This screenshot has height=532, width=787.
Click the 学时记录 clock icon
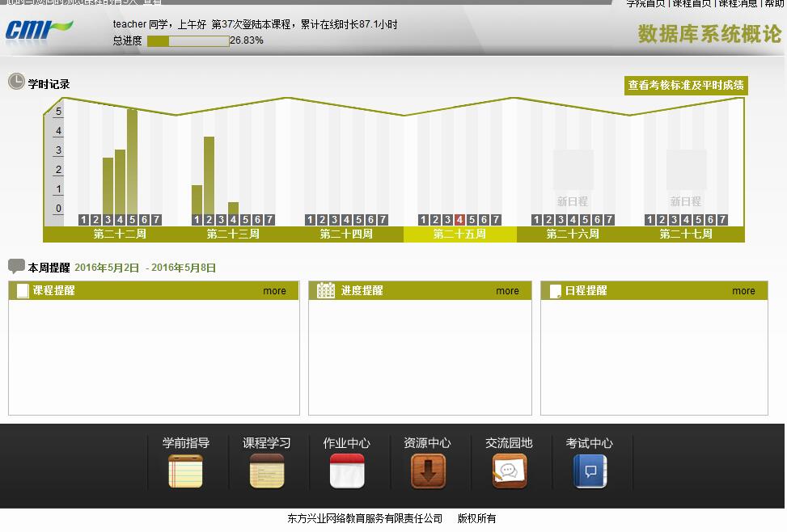[16, 82]
